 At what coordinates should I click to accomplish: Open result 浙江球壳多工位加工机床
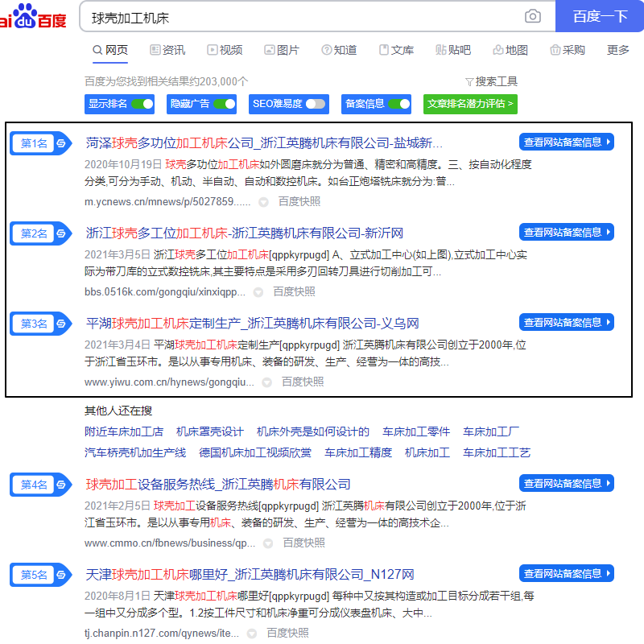245,233
